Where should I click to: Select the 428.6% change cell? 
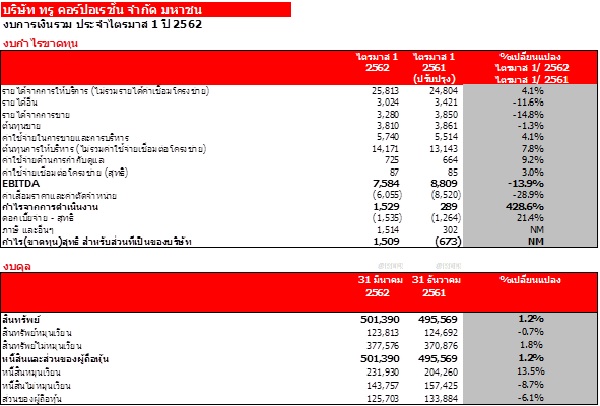[525, 207]
